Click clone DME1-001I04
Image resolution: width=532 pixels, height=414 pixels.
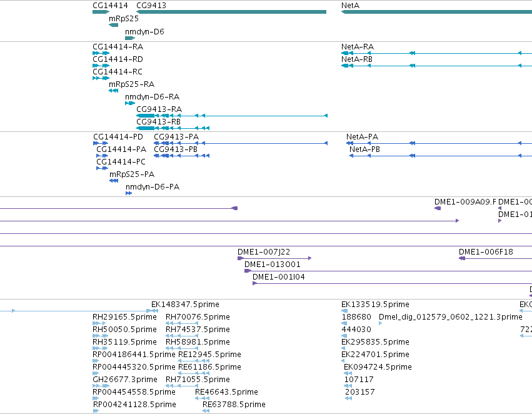279,277
